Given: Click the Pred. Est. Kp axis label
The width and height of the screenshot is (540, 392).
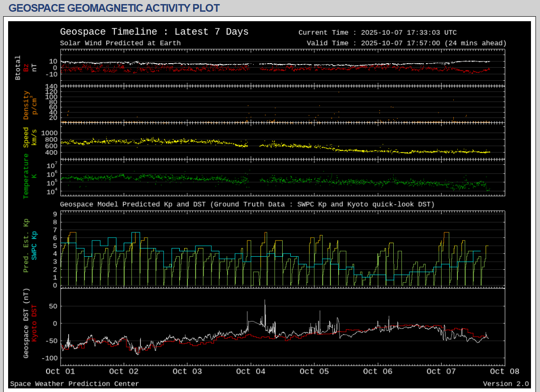Looking at the screenshot, I should pyautogui.click(x=26, y=246).
